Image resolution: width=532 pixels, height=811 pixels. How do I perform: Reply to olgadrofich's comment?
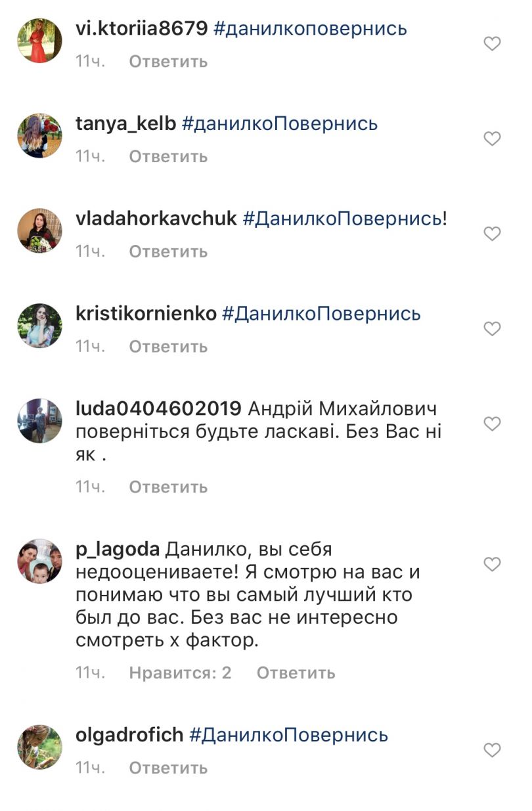pos(168,768)
